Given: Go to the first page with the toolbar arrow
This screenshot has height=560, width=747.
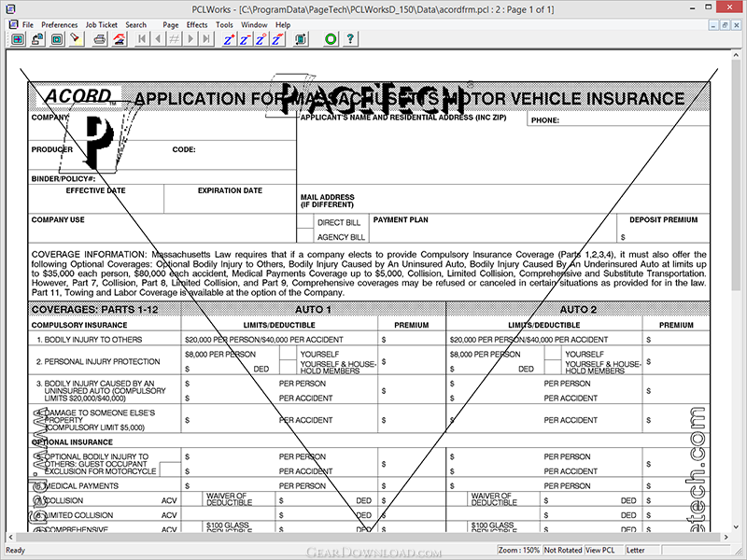Looking at the screenshot, I should (x=142, y=39).
